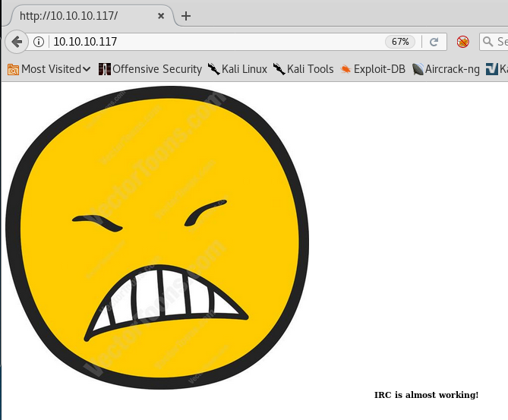The width and height of the screenshot is (508, 420).
Task: Open the Exploit-DB bookmark
Action: 373,69
